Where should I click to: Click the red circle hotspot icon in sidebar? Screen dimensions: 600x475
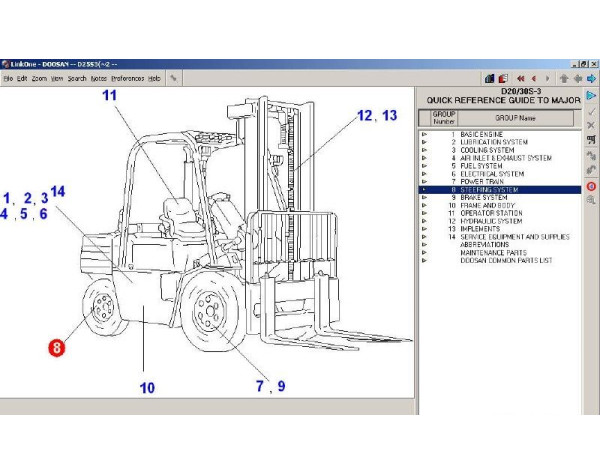[591, 186]
